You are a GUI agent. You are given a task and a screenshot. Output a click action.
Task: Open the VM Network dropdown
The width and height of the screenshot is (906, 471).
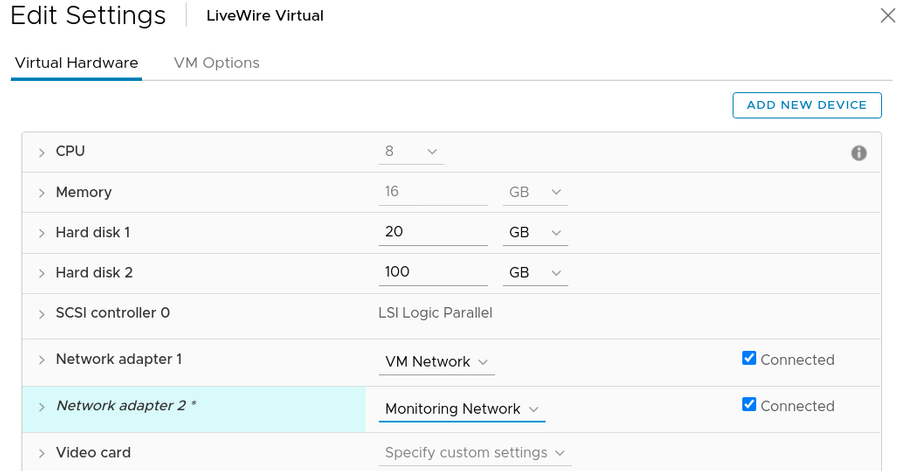[436, 362]
